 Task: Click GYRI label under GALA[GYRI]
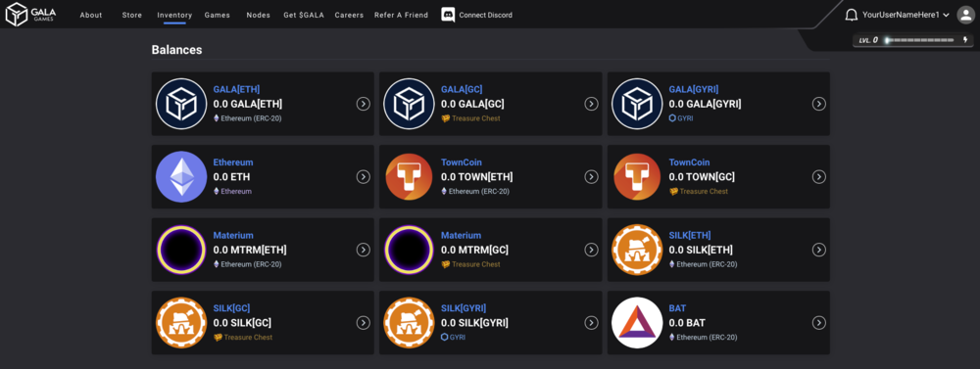pos(681,118)
